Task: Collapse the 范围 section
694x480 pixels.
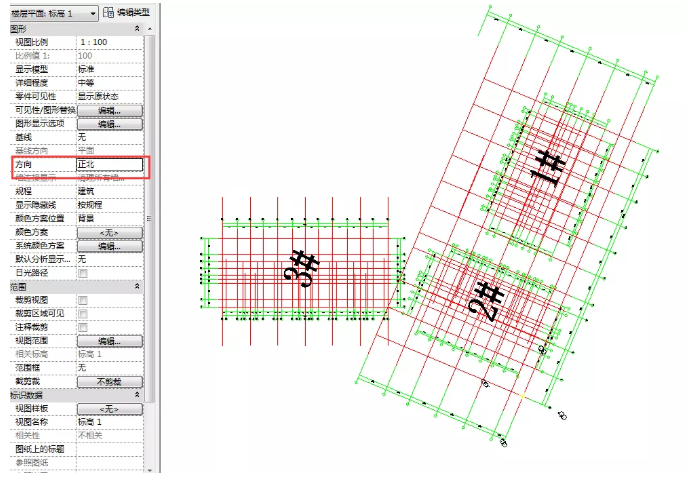Action: [137, 286]
